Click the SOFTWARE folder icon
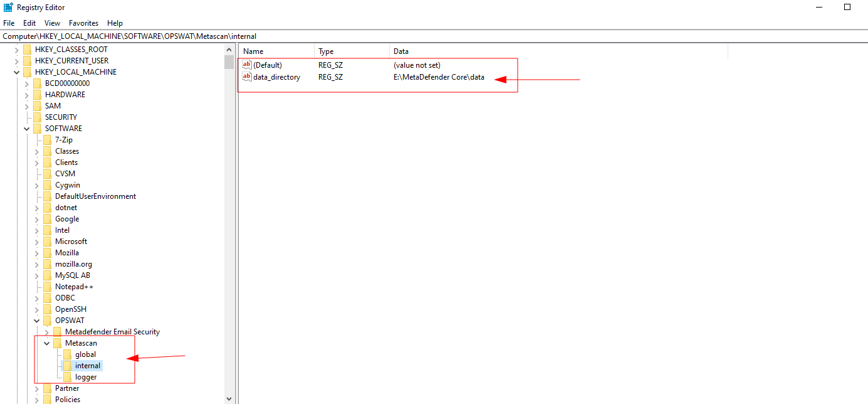 (x=37, y=129)
